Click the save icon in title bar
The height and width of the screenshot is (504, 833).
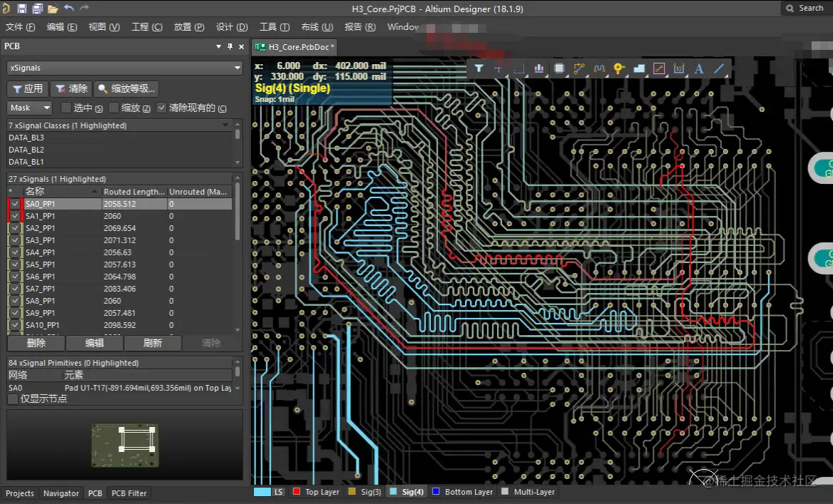[x=22, y=9]
